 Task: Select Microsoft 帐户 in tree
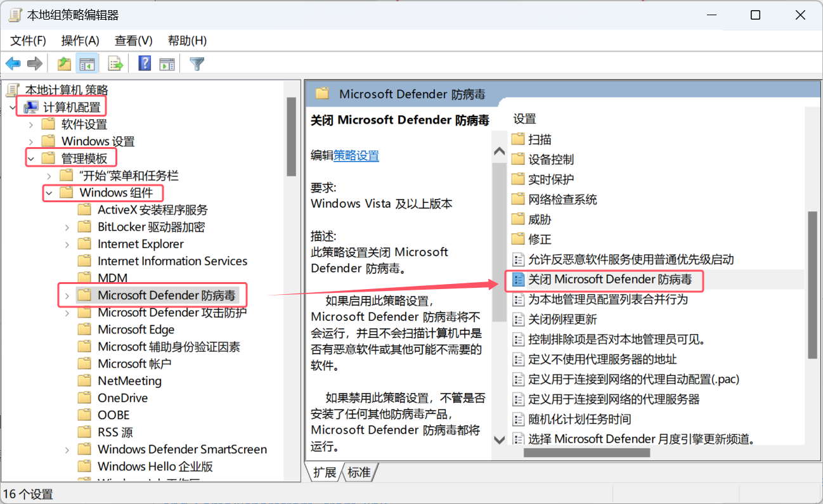coord(134,364)
